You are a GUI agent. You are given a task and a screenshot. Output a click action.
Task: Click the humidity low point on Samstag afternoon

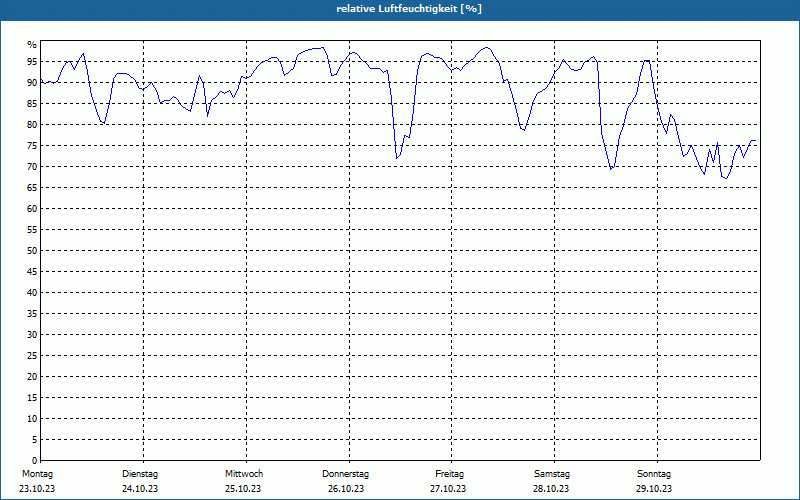(x=611, y=168)
